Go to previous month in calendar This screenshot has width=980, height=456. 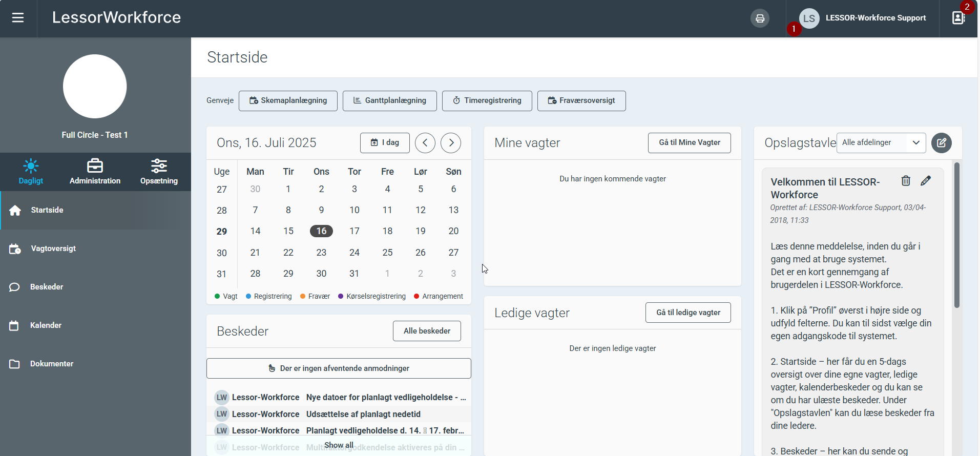click(x=425, y=143)
